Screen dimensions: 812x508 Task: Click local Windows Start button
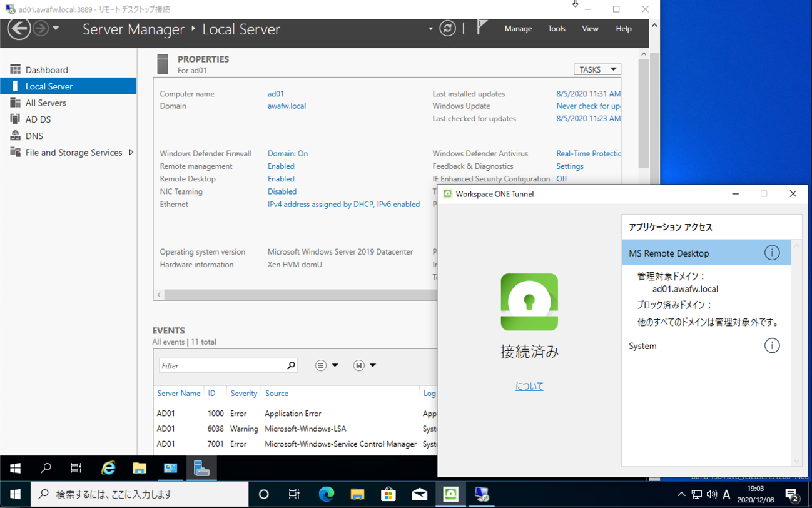tap(15, 494)
